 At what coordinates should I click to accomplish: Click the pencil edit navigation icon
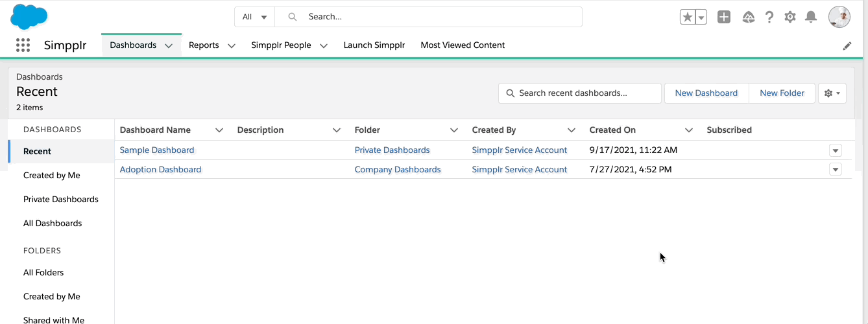(x=847, y=46)
